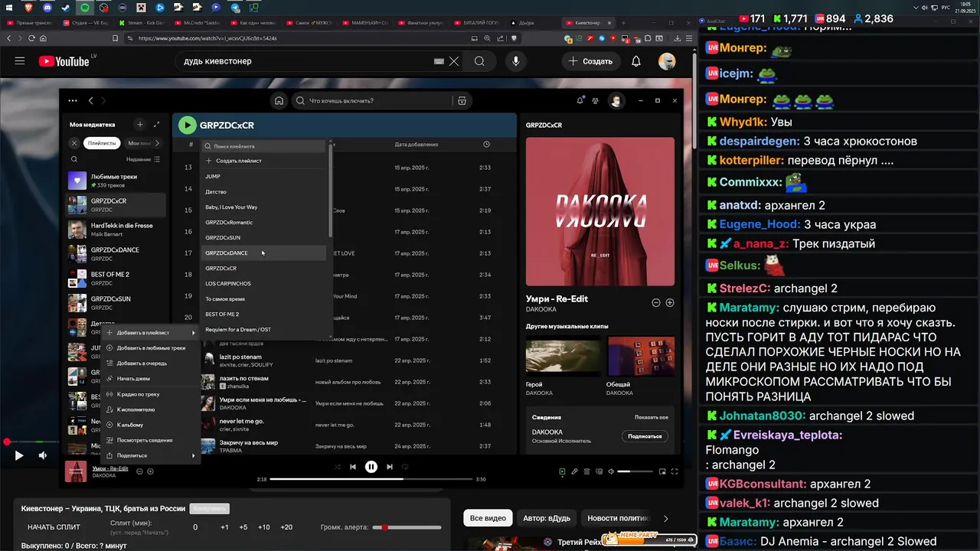
Task: Clear YouTube search query
Action: (x=454, y=61)
